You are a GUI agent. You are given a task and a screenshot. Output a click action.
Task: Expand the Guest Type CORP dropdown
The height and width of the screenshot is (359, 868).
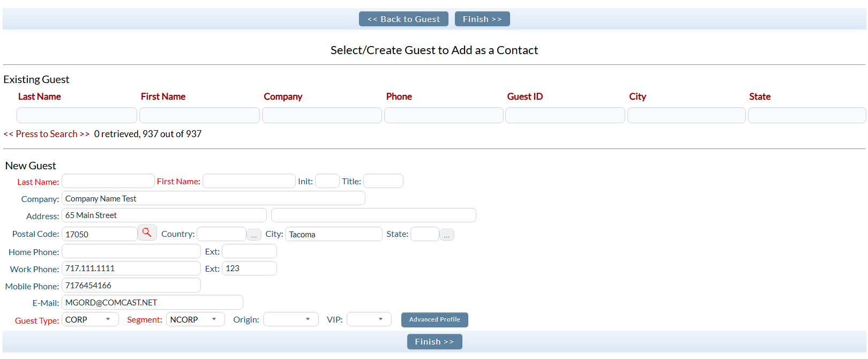point(90,319)
